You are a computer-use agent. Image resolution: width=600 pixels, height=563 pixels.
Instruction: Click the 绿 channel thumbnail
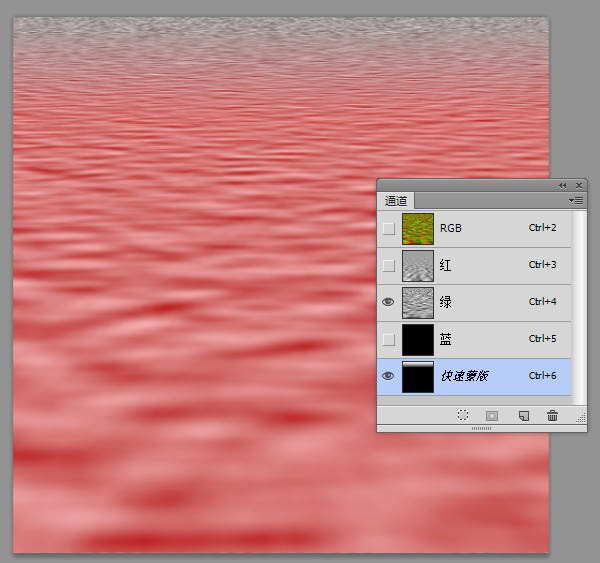[x=417, y=302]
